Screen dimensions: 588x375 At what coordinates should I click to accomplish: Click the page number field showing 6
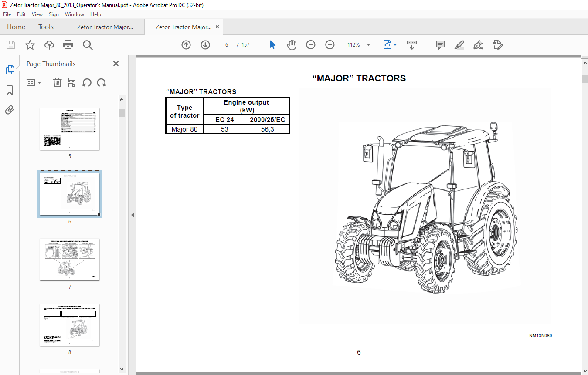tap(227, 45)
